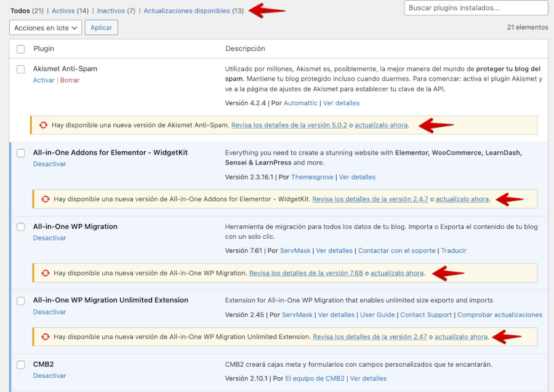Image resolution: width=554 pixels, height=392 pixels.
Task: Click the All-in-One WP Migration update refresh icon
Action: 45,273
